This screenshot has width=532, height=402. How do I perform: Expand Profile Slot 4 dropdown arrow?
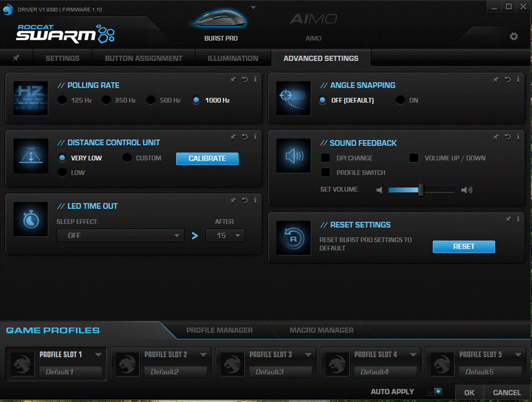[x=413, y=355]
